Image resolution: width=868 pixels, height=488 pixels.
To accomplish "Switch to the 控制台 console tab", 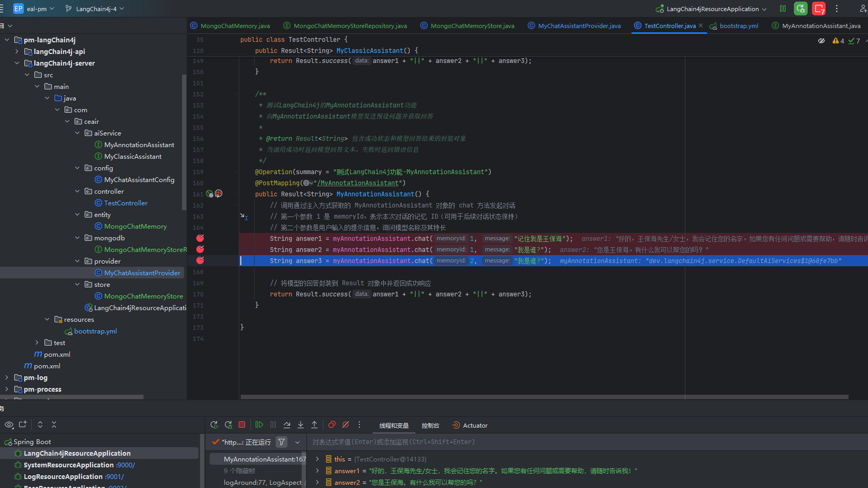I will click(430, 426).
